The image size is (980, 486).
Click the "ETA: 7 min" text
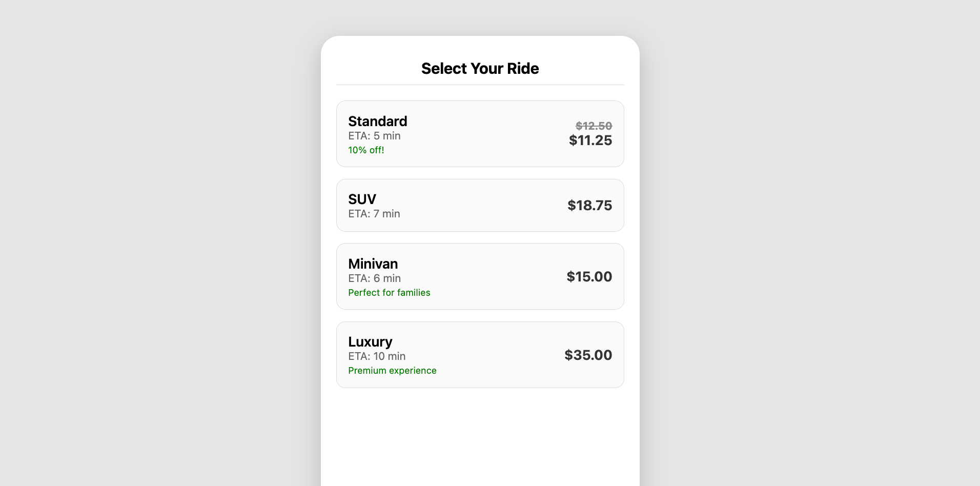[374, 214]
